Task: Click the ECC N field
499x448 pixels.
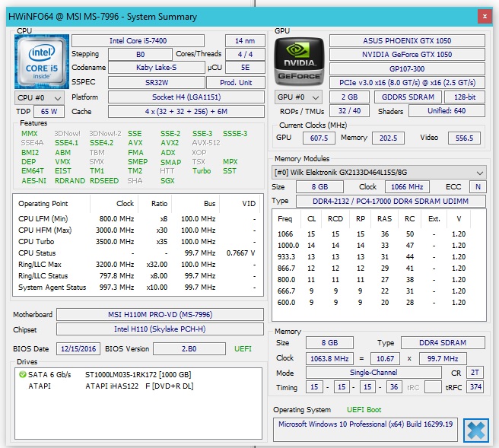Action: click(478, 187)
